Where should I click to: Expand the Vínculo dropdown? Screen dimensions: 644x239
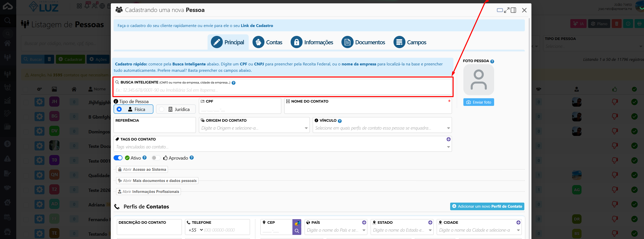[448, 128]
